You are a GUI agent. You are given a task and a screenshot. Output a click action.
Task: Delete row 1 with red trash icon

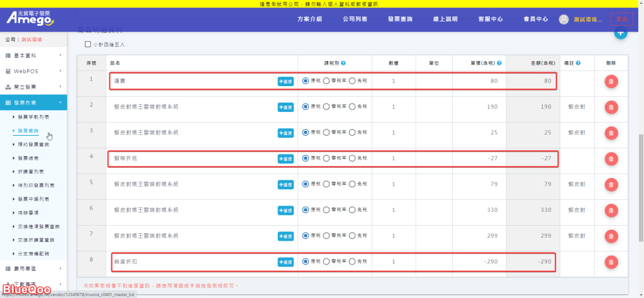pyautogui.click(x=611, y=81)
